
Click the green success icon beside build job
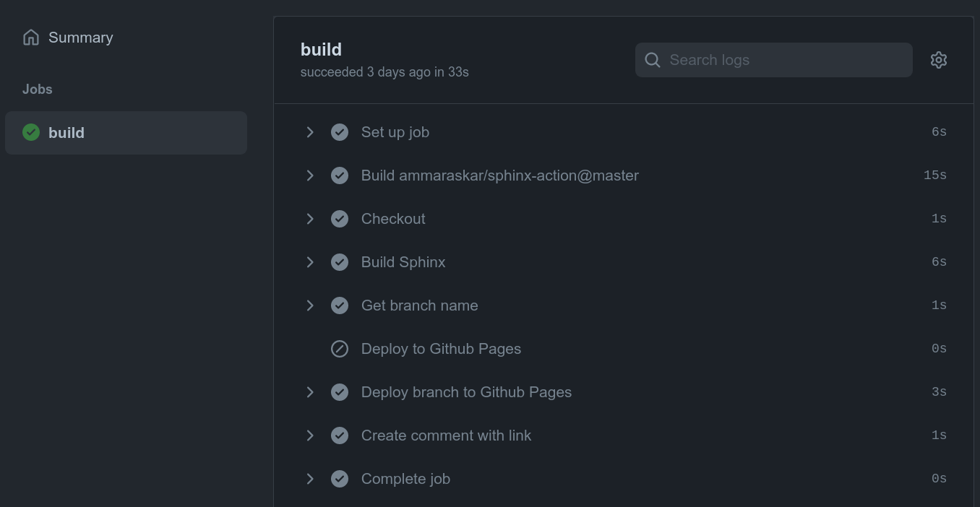click(31, 132)
